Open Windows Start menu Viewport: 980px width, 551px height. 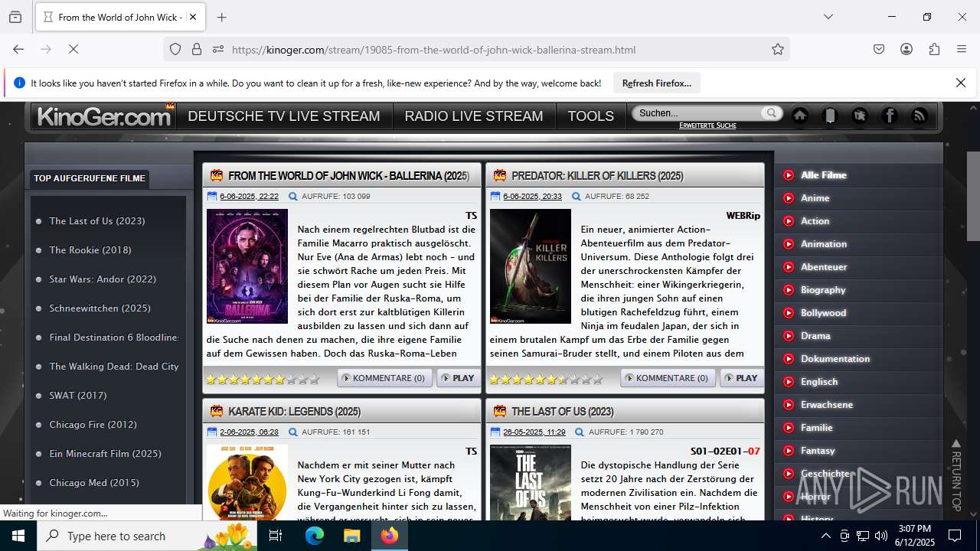coord(18,536)
